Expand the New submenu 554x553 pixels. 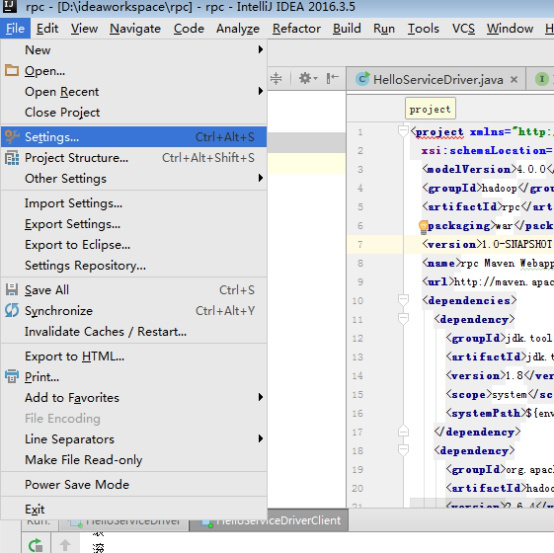click(134, 50)
